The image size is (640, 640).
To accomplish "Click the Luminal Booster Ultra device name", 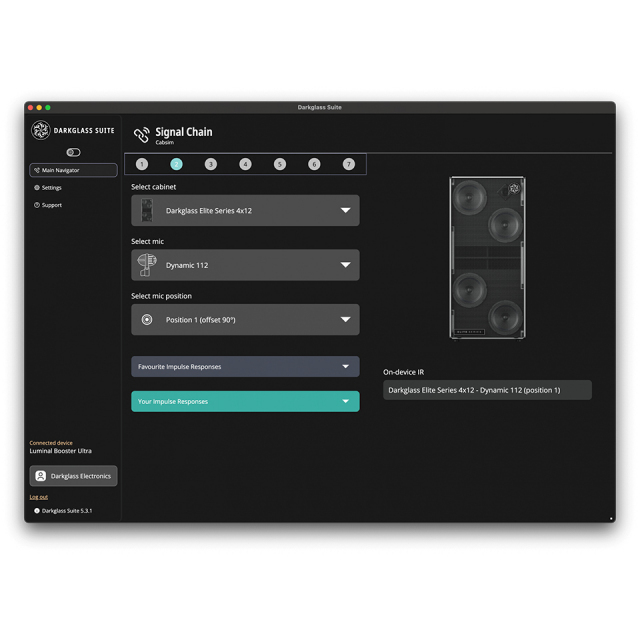I will click(60, 451).
